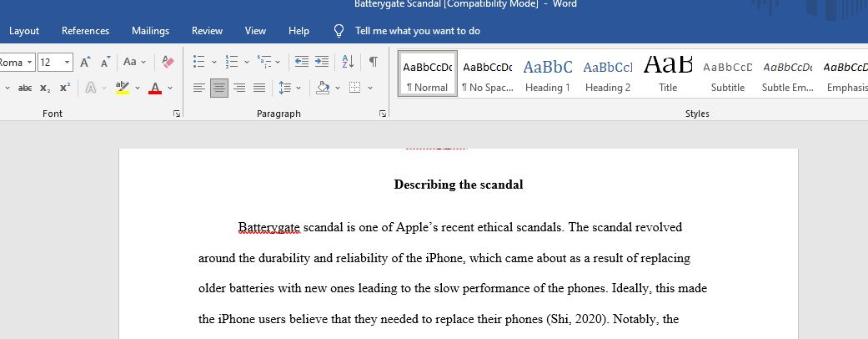868x339 pixels.
Task: Open the Change Case Aa menu
Action: 134,62
